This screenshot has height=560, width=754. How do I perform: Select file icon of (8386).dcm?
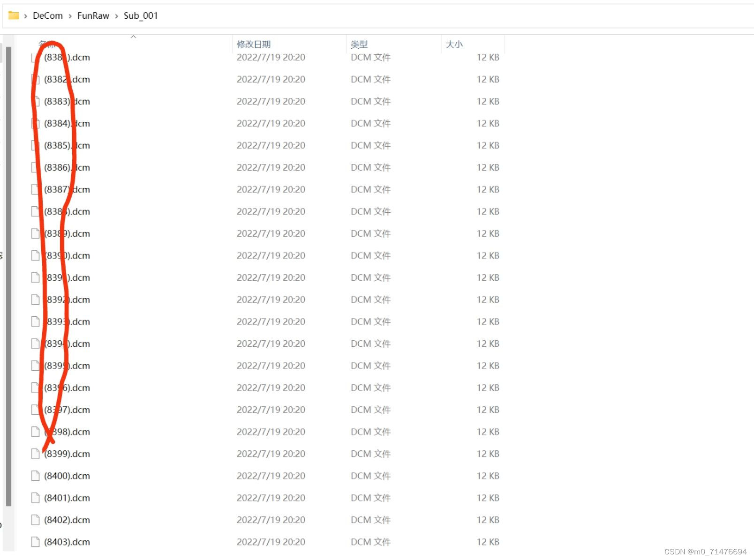[x=35, y=167]
